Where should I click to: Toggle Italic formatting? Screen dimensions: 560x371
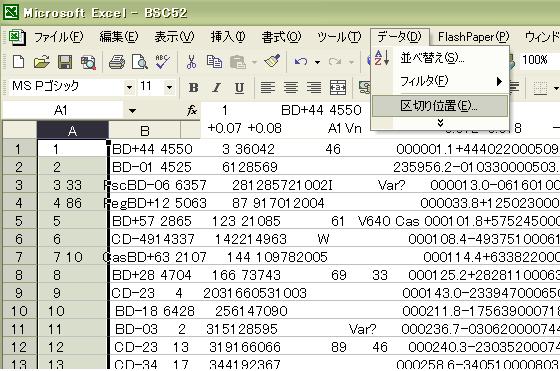[x=216, y=87]
